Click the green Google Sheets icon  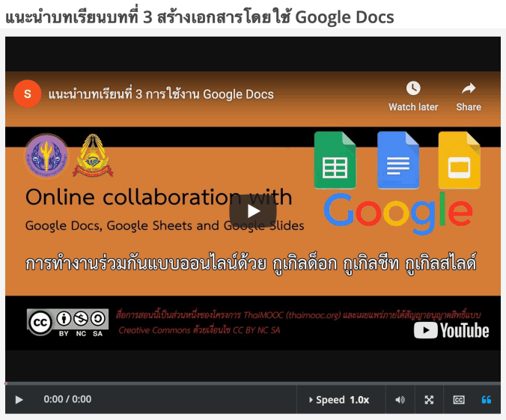click(335, 159)
